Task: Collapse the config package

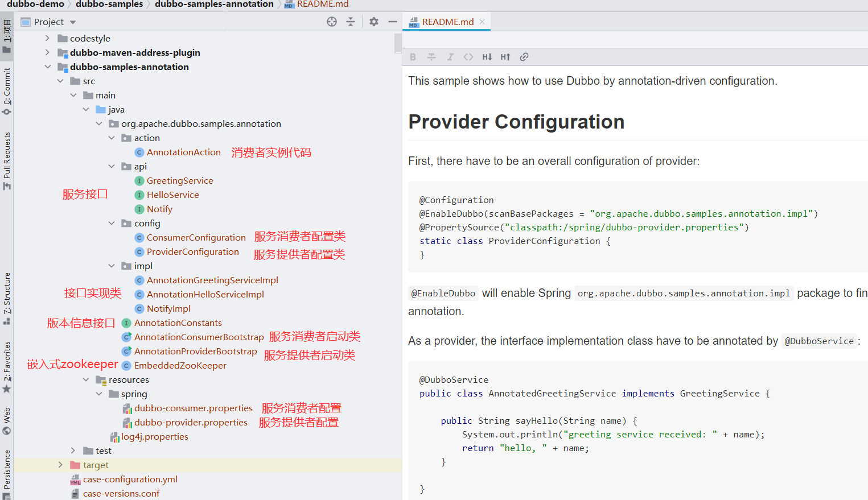Action: click(112, 223)
